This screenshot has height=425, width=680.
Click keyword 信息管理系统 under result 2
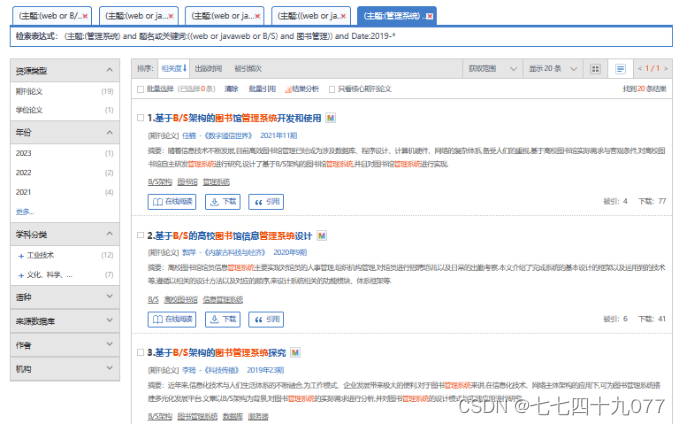click(x=222, y=300)
